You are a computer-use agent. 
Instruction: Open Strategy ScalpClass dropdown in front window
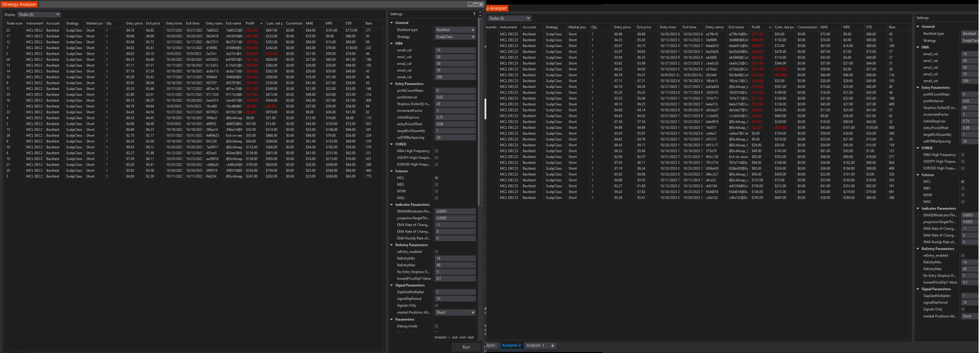pos(455,37)
